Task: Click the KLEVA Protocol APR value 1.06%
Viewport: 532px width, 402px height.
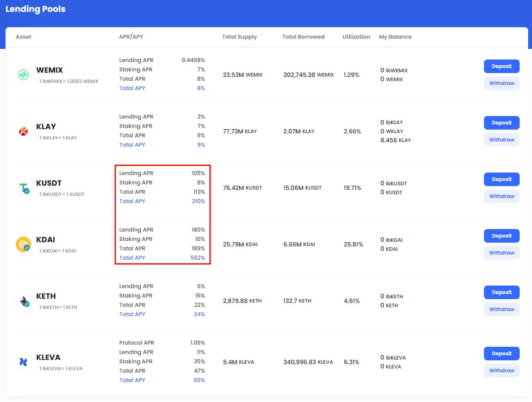Action: tap(198, 343)
